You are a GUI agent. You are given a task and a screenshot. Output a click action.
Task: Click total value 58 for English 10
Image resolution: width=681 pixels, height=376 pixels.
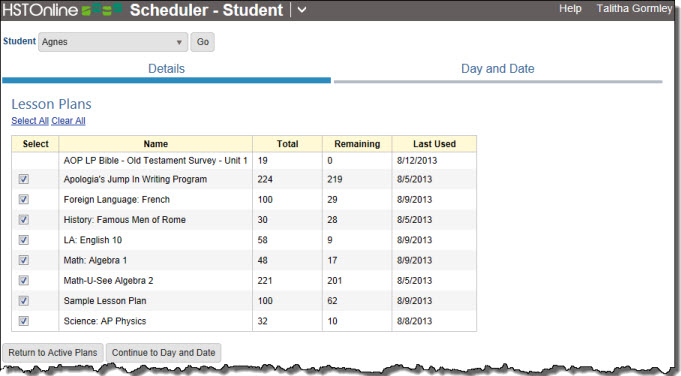coord(262,240)
